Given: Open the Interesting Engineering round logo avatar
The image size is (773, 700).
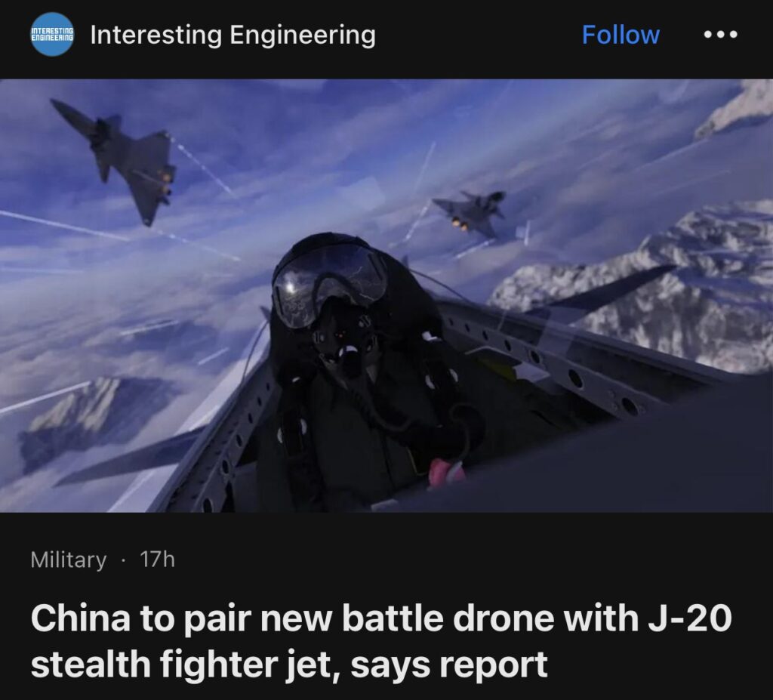Looking at the screenshot, I should click(x=52, y=35).
